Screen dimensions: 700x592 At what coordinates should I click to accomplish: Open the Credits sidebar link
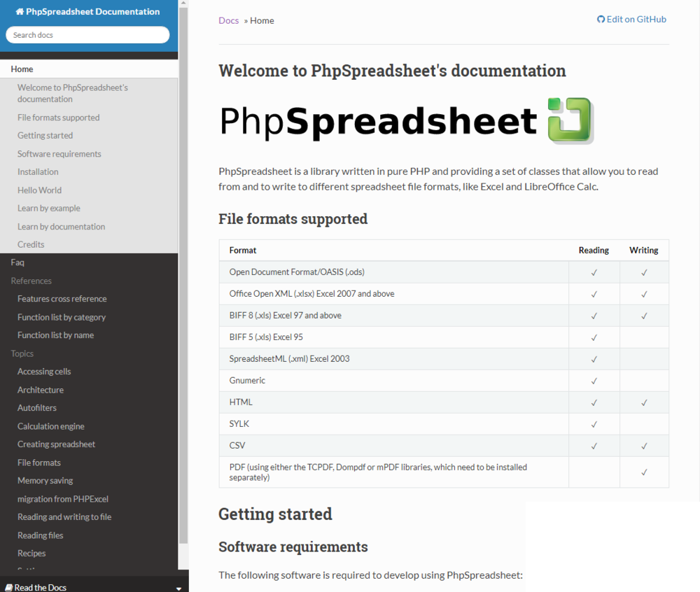pos(31,245)
